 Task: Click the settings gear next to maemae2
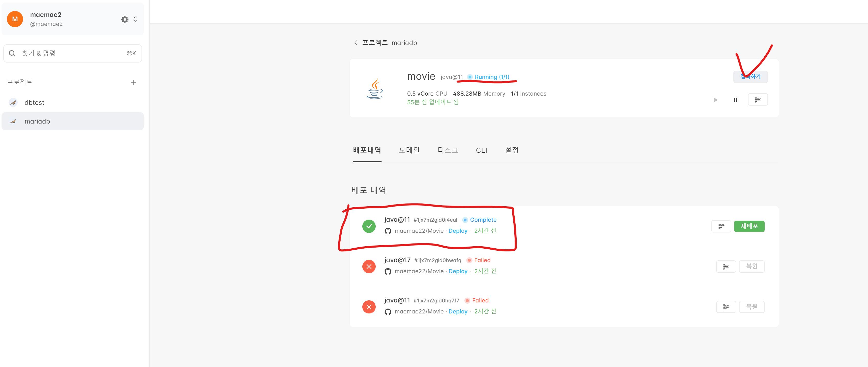[125, 19]
